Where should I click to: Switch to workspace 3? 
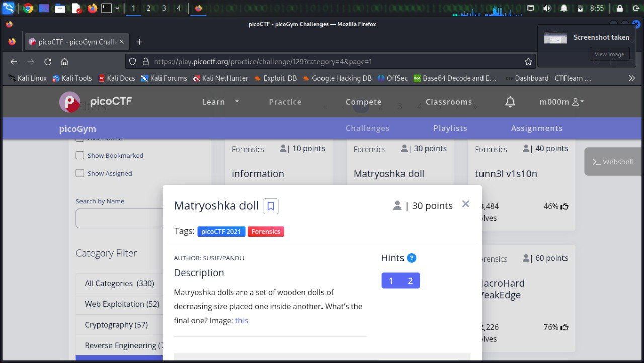click(164, 8)
